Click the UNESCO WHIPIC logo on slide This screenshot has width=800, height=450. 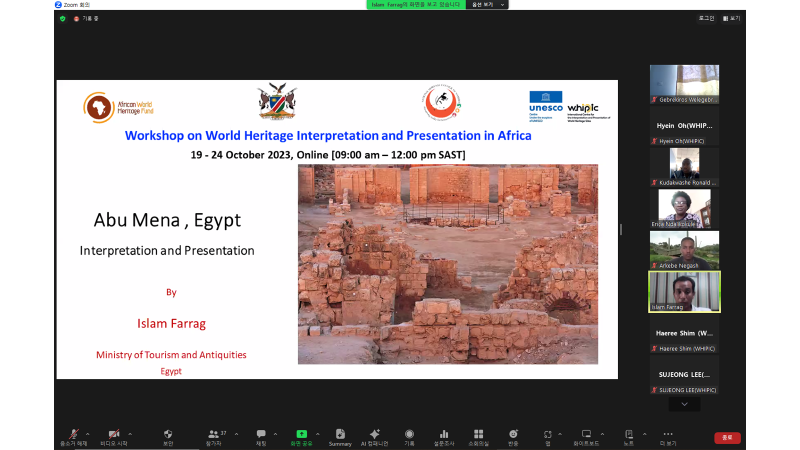pos(569,107)
